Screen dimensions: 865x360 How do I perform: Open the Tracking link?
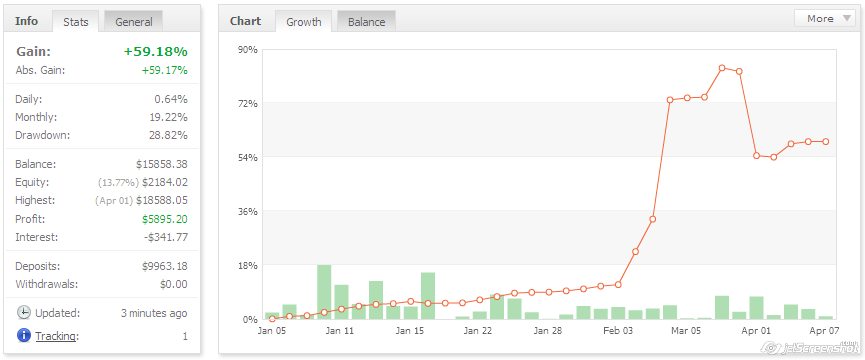[x=57, y=336]
